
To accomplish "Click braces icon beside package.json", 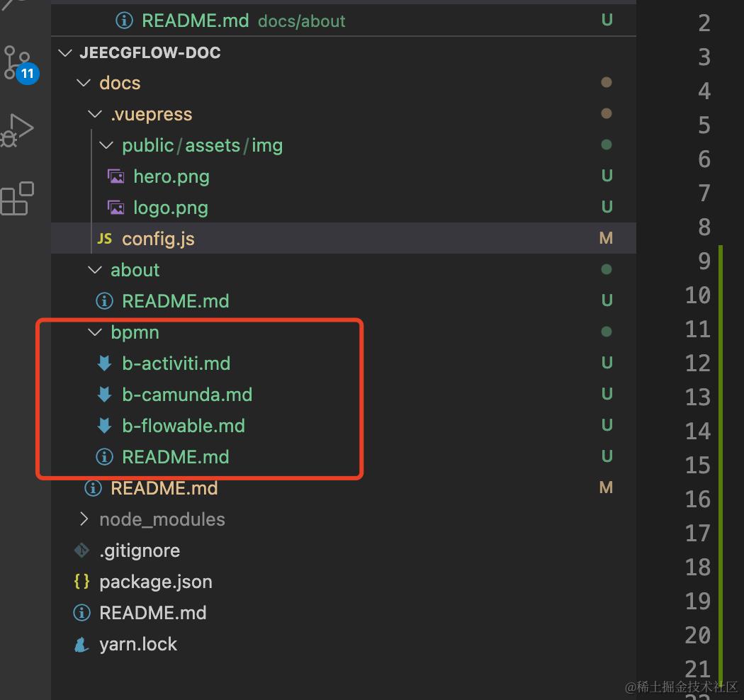I will 81,582.
